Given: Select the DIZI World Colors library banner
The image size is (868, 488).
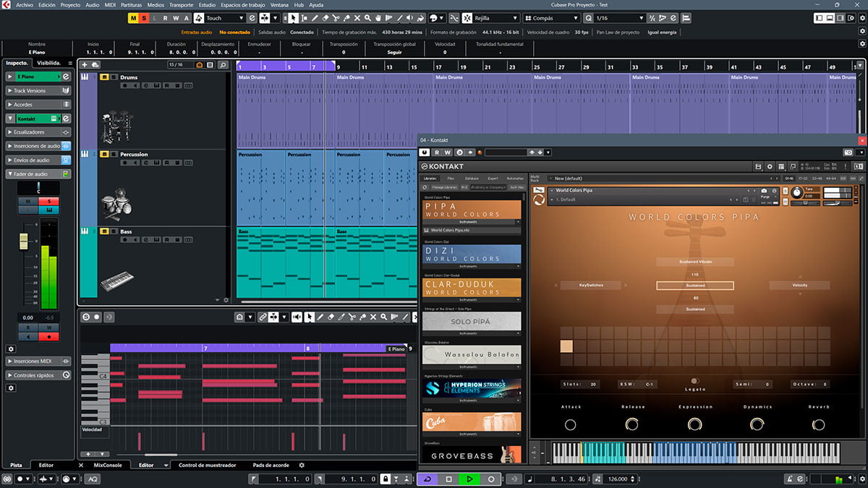Looking at the screenshot, I should 471,254.
